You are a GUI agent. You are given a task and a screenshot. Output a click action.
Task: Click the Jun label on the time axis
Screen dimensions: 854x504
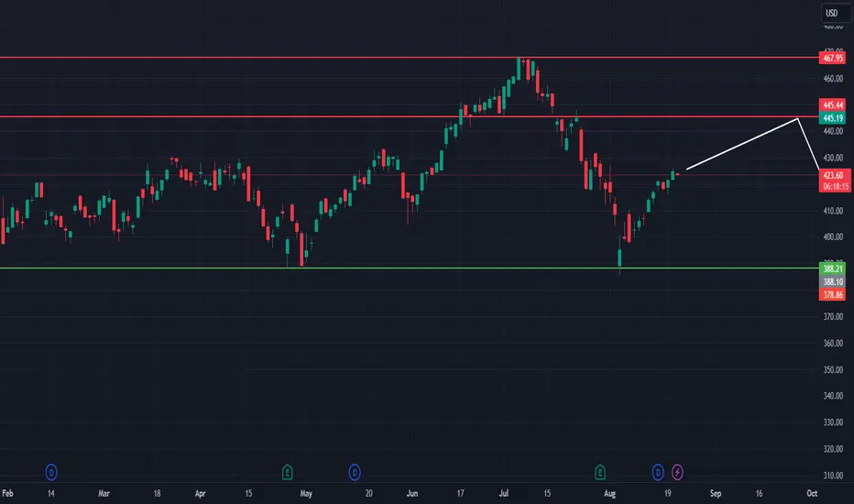(x=412, y=493)
